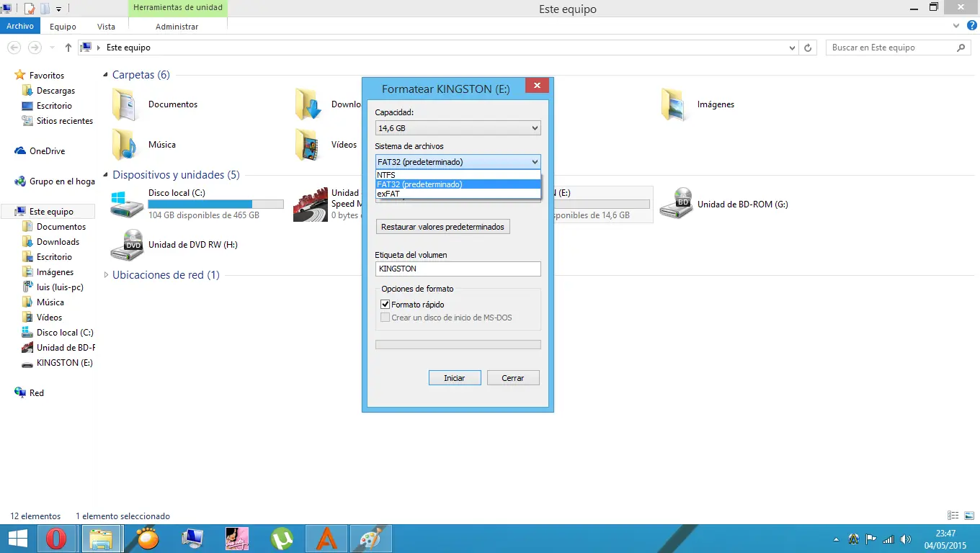Viewport: 980px width, 553px height.
Task: Customize quick access toolbar dropdown arrow
Action: 58,9
